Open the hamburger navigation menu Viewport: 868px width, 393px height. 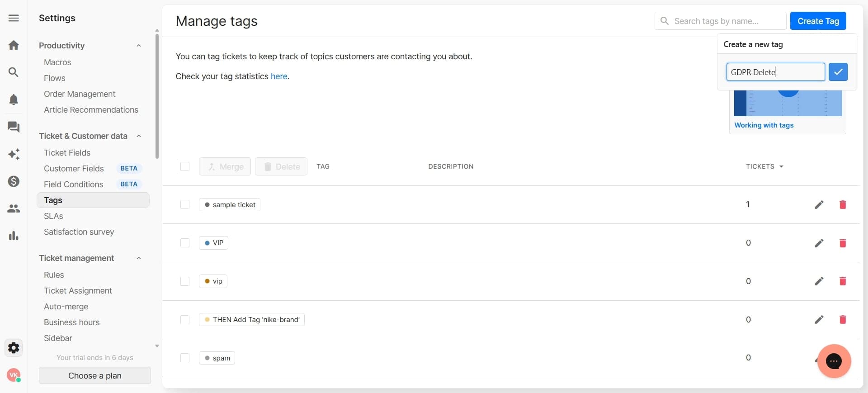(14, 18)
